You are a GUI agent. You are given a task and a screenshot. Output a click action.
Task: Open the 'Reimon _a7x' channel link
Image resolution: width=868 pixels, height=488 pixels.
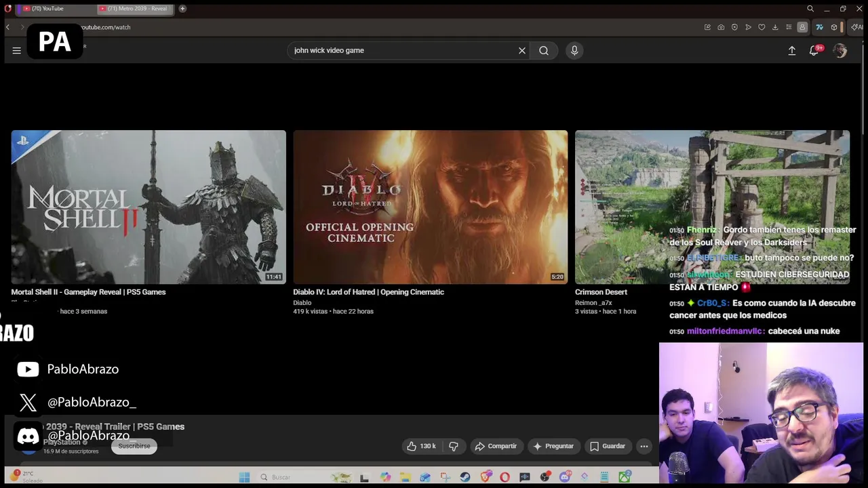coord(593,303)
